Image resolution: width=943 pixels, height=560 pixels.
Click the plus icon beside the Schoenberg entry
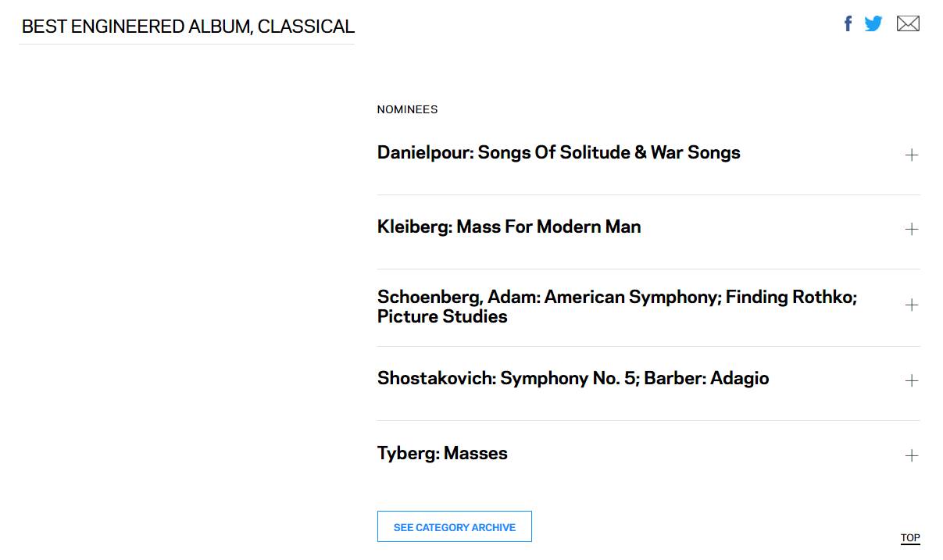[x=911, y=305]
